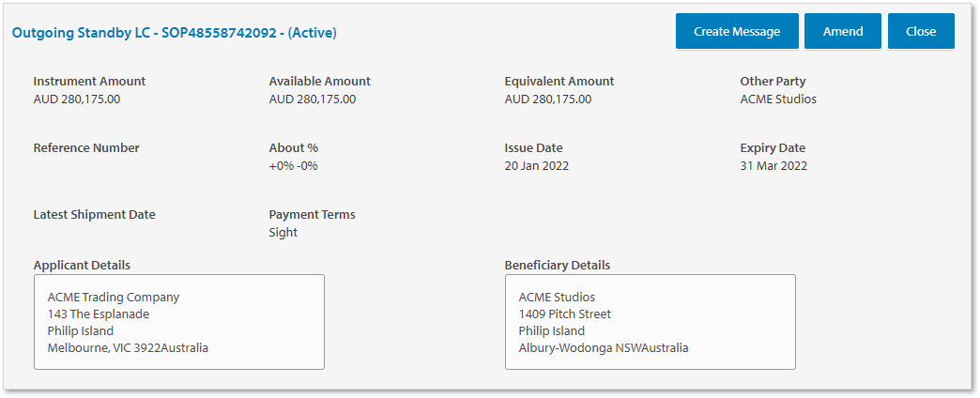Select the Sight payment terms value
Screen dimensions: 980x398
pyautogui.click(x=283, y=232)
